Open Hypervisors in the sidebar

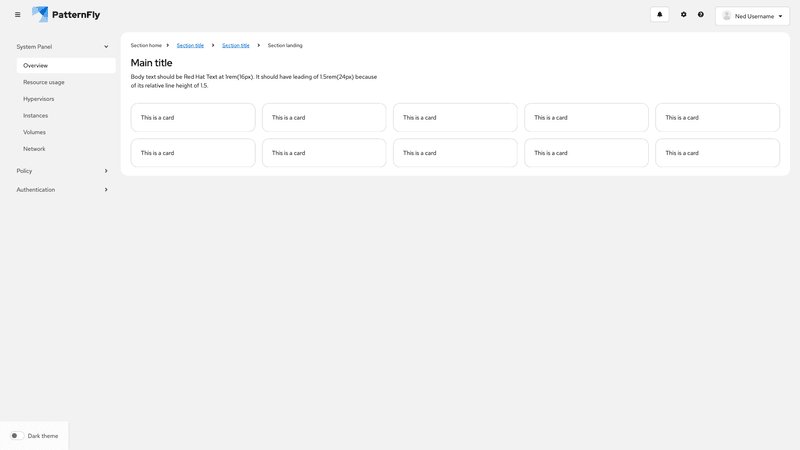[39, 99]
